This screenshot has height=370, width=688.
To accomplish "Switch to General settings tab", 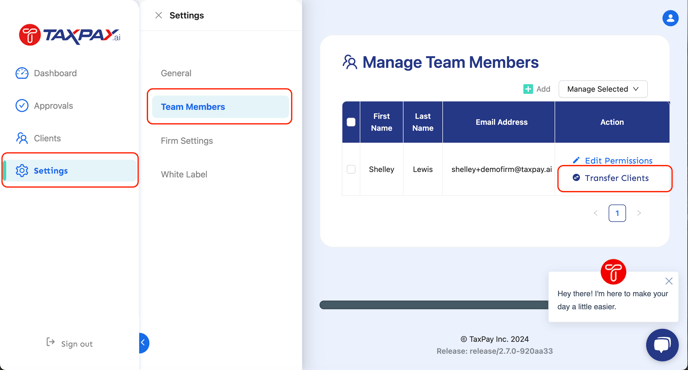I will [x=176, y=73].
